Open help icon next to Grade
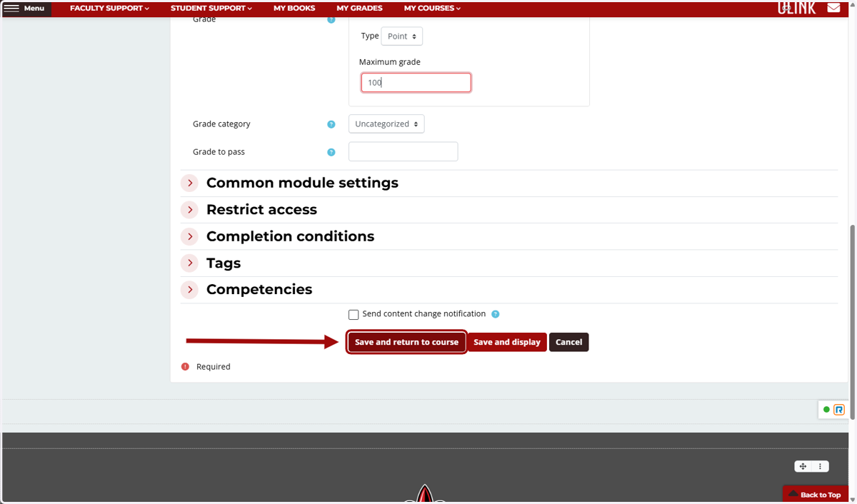 (331, 19)
